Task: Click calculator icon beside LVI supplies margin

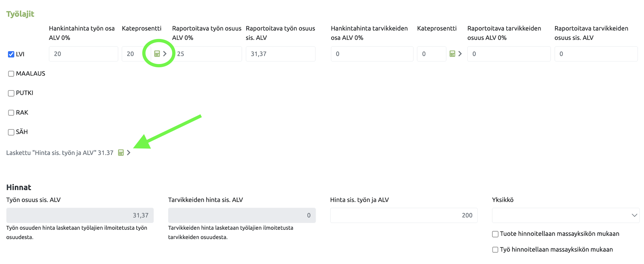Action: [x=452, y=54]
